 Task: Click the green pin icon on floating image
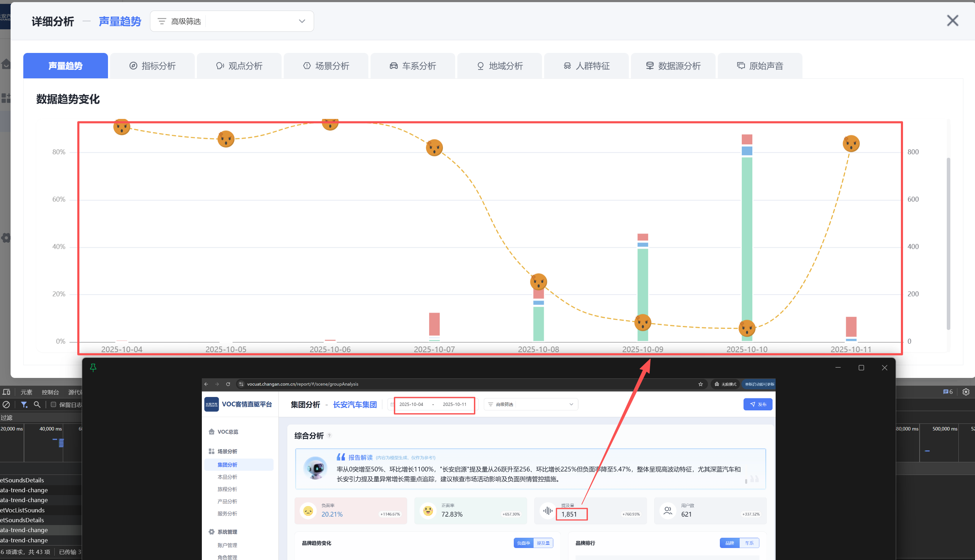tap(93, 367)
